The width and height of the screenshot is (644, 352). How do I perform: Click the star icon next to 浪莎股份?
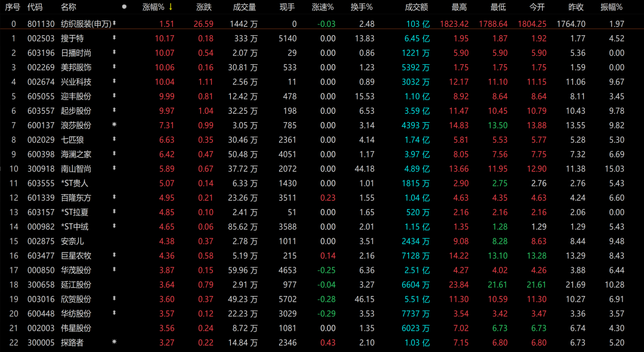click(114, 124)
